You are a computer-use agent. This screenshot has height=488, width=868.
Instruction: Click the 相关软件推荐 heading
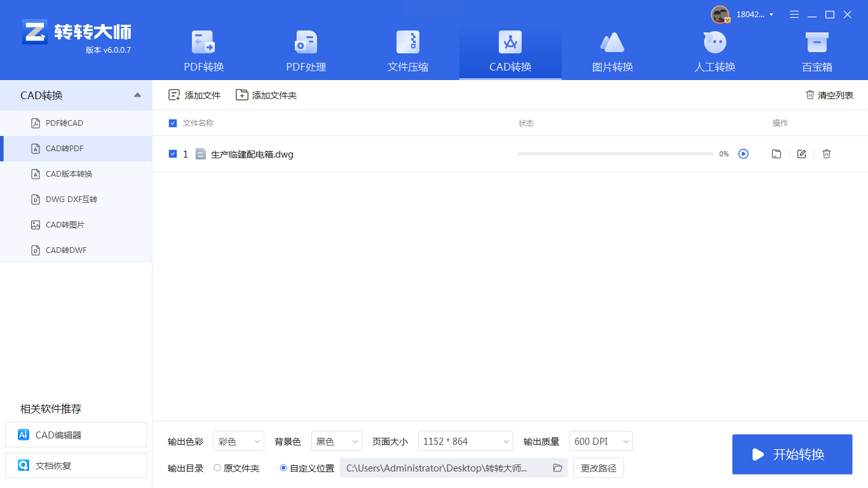tap(51, 409)
